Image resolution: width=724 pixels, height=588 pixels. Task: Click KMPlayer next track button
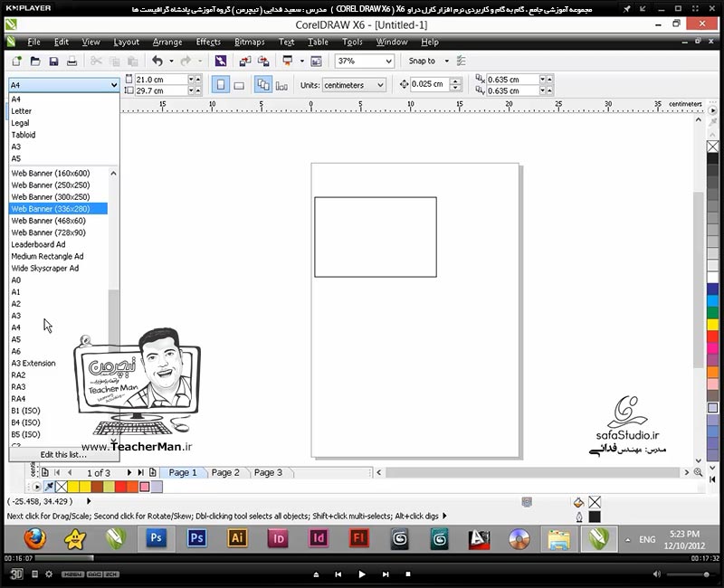click(x=386, y=574)
